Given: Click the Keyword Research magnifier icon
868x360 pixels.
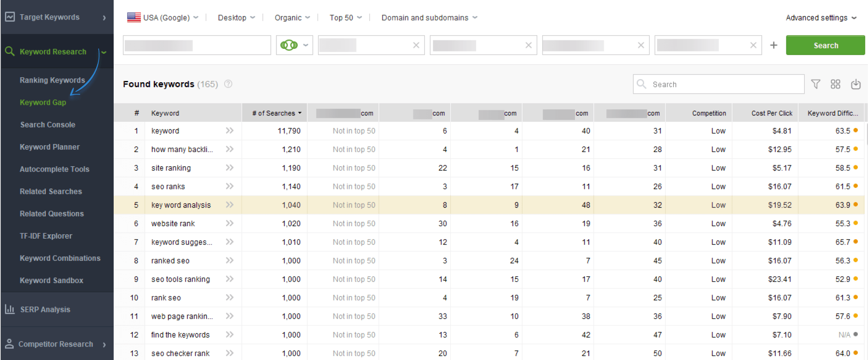Looking at the screenshot, I should pos(10,52).
